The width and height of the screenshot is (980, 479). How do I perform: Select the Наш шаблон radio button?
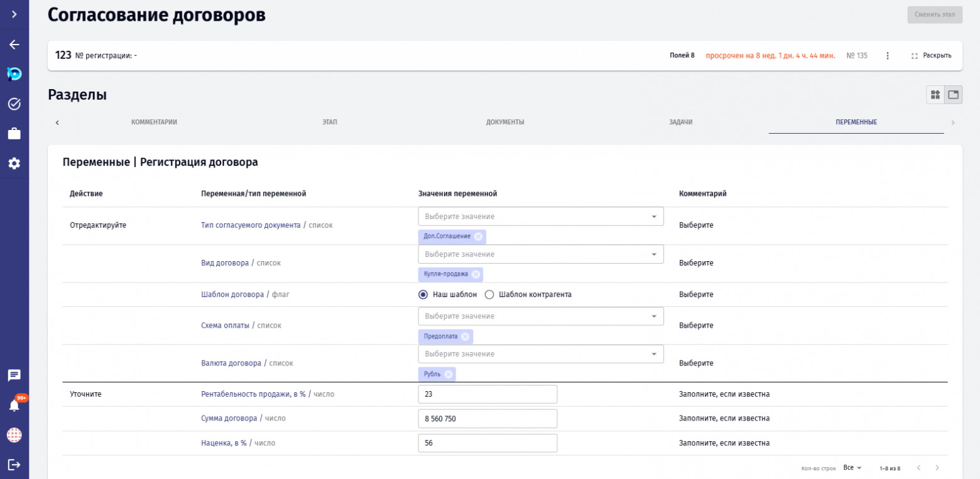tap(423, 294)
